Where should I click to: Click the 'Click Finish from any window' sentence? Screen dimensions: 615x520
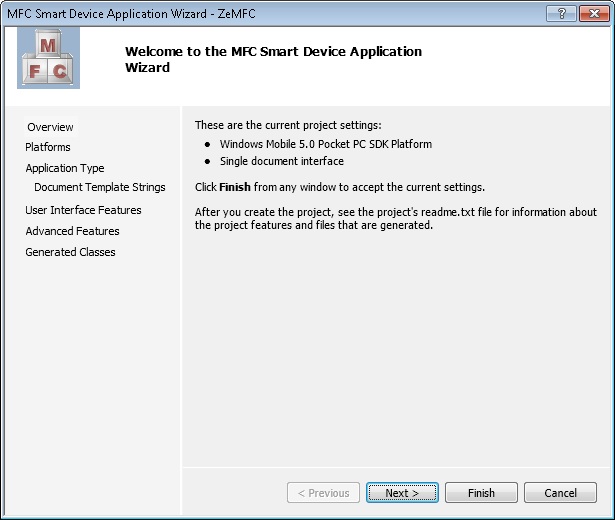click(340, 187)
